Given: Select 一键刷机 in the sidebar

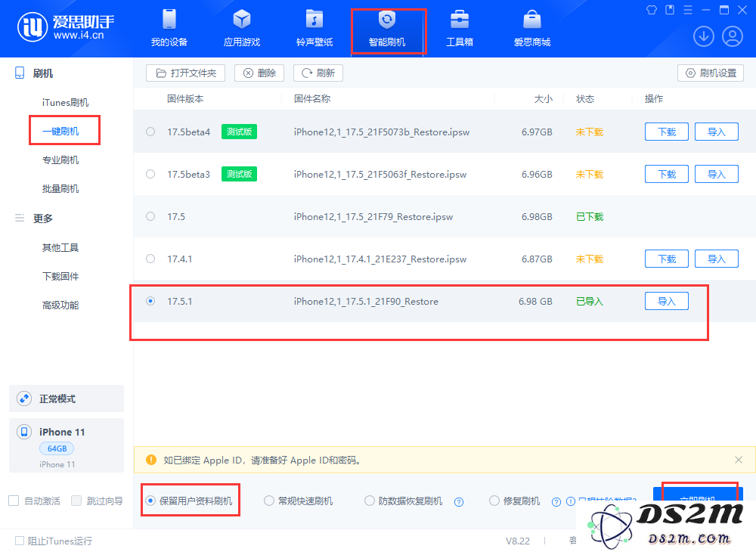Looking at the screenshot, I should click(60, 131).
